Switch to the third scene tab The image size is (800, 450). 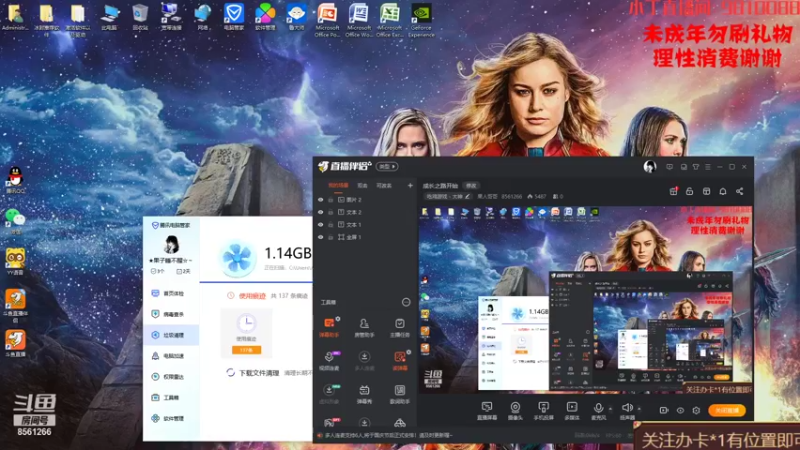(x=384, y=185)
